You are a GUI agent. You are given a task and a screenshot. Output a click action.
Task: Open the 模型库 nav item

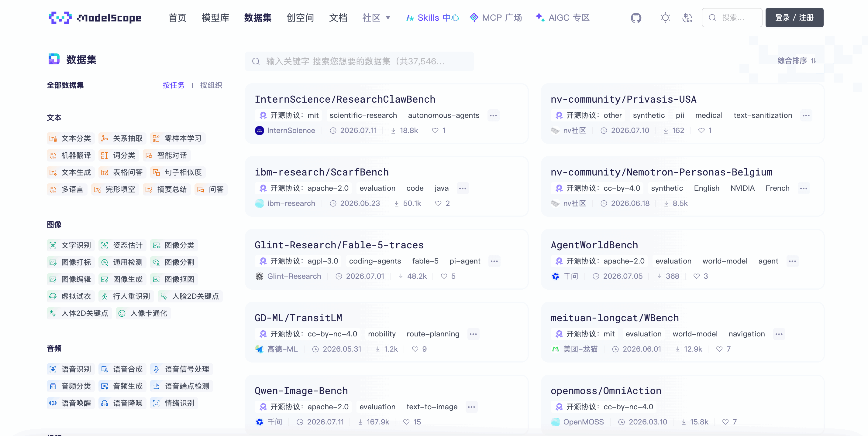point(215,18)
